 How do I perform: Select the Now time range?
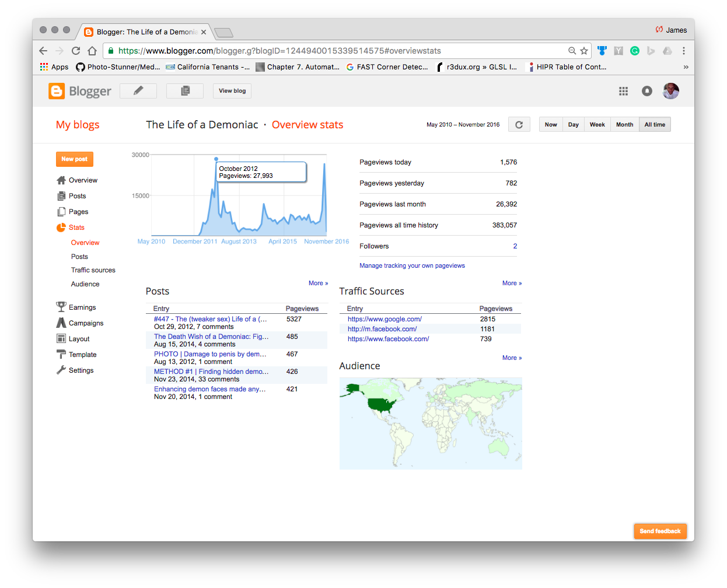(x=551, y=124)
